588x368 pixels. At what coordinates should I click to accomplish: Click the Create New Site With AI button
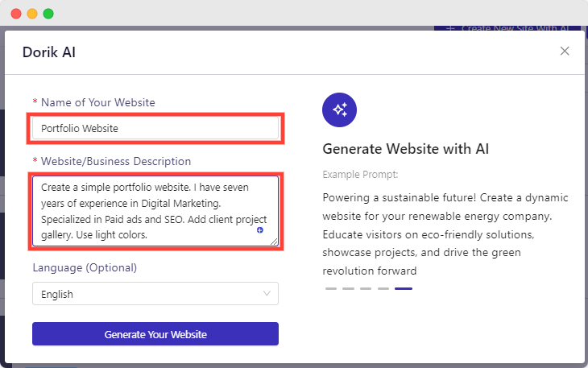tap(507, 28)
